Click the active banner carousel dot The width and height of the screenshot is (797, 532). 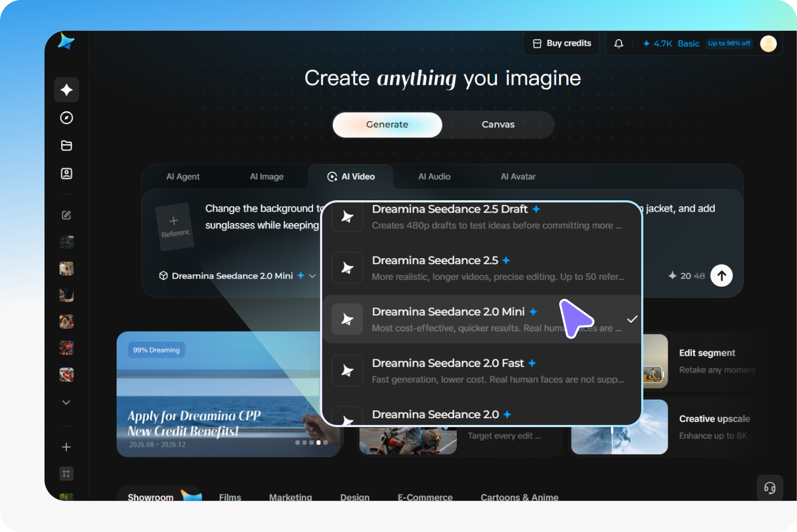click(318, 442)
